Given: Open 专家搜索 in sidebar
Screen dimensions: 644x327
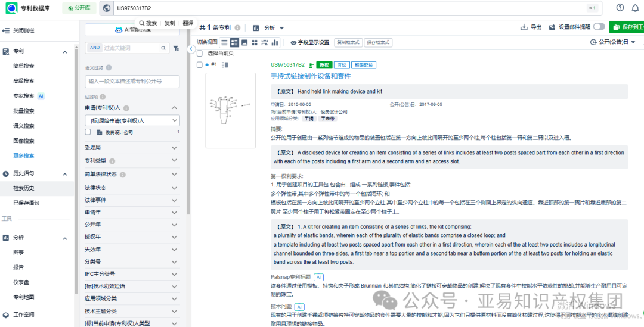Looking at the screenshot, I should tap(24, 96).
